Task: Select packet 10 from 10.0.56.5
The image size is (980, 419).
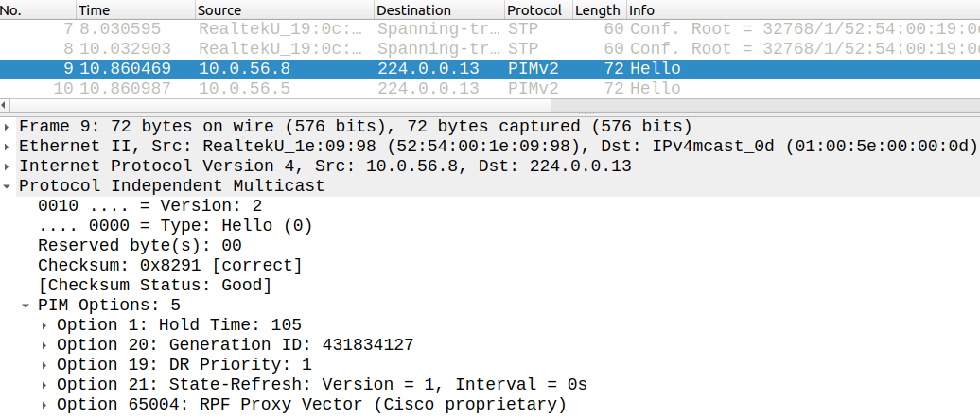Action: tap(490, 89)
